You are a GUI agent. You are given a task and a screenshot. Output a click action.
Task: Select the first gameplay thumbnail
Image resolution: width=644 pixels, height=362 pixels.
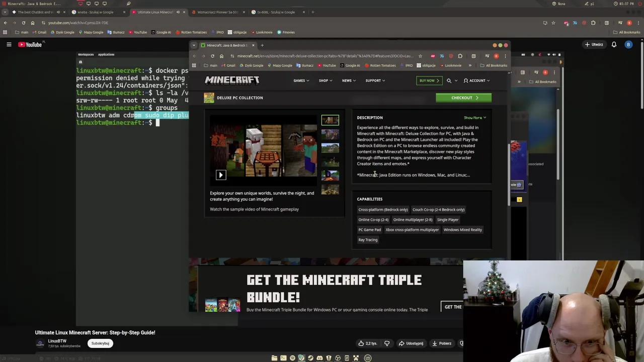pyautogui.click(x=330, y=120)
